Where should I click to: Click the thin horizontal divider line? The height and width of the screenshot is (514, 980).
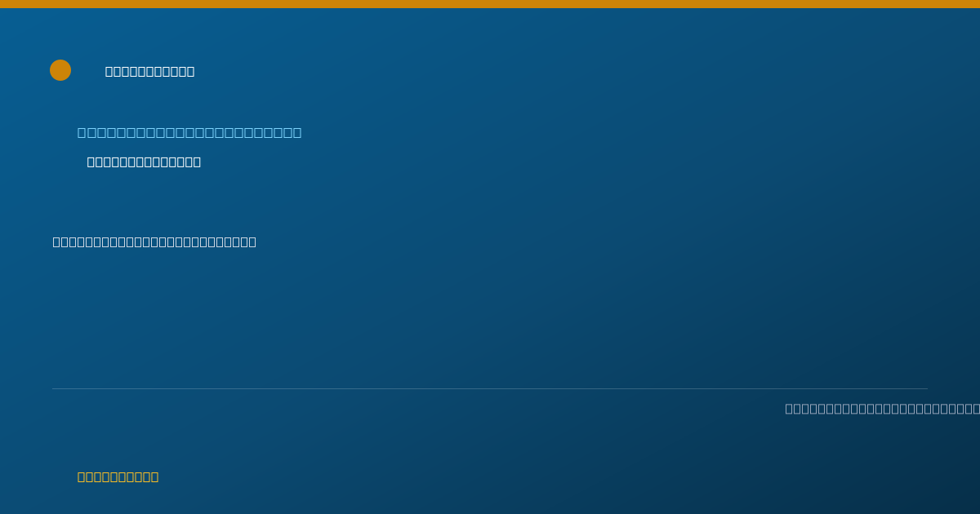490,389
